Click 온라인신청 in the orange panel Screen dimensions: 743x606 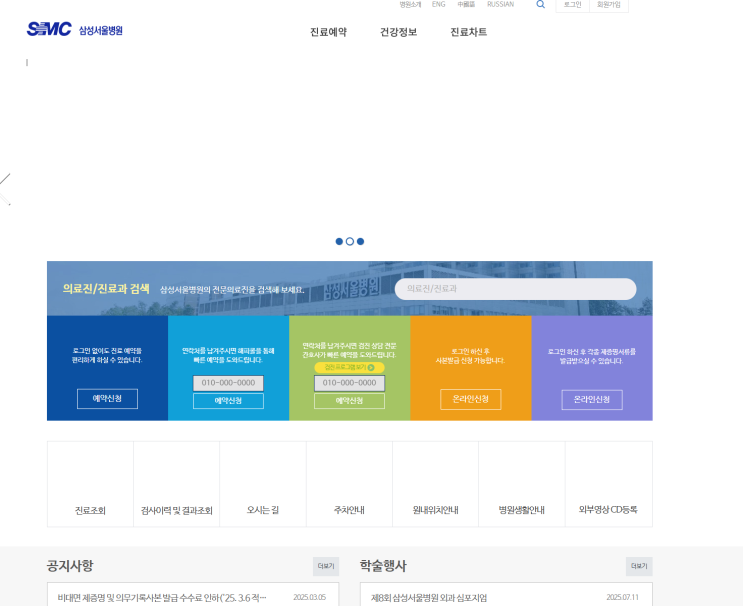(x=471, y=399)
